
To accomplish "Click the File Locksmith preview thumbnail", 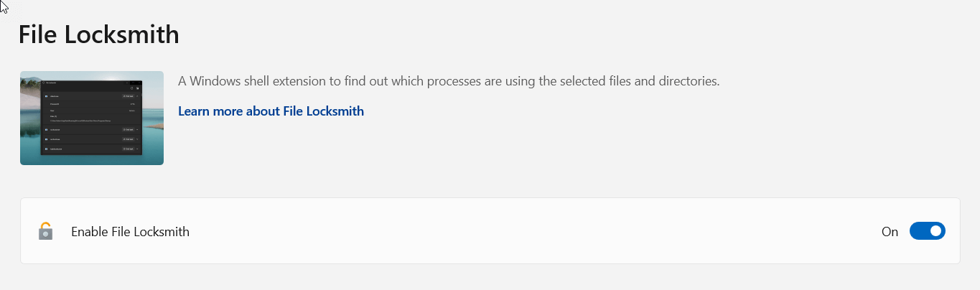I will coord(92,118).
